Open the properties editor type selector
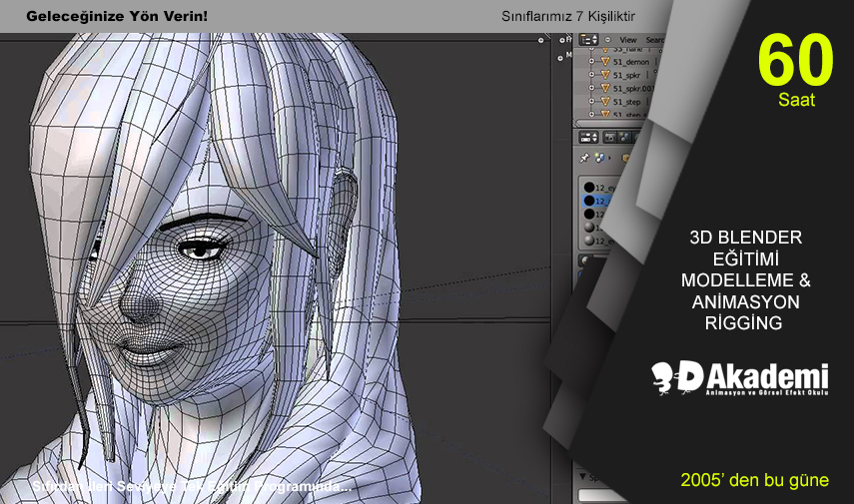This screenshot has height=504, width=854. (x=587, y=136)
